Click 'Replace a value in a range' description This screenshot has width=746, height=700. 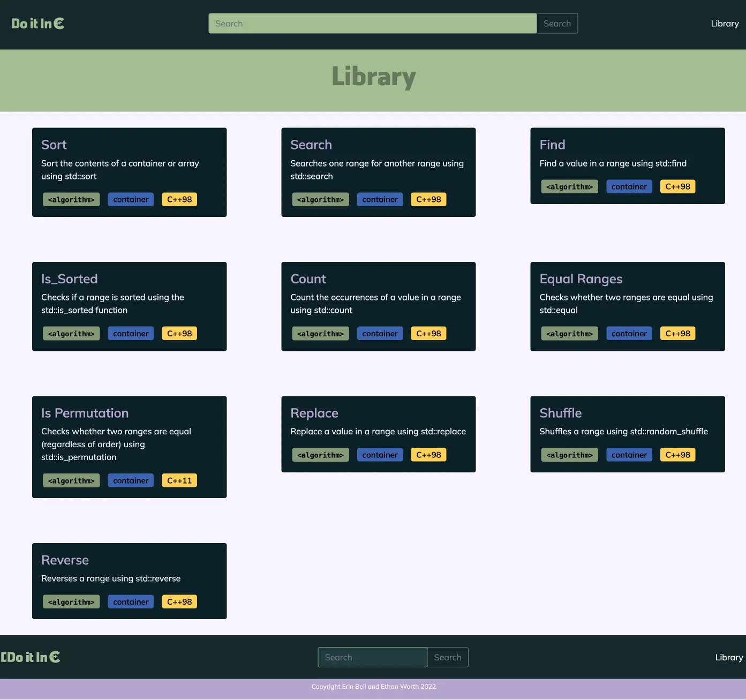pos(378,431)
